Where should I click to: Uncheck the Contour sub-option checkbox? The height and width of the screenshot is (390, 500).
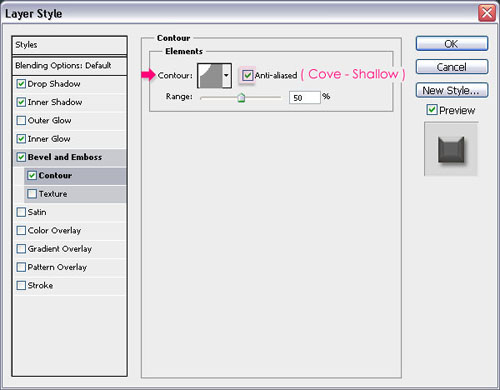32,175
